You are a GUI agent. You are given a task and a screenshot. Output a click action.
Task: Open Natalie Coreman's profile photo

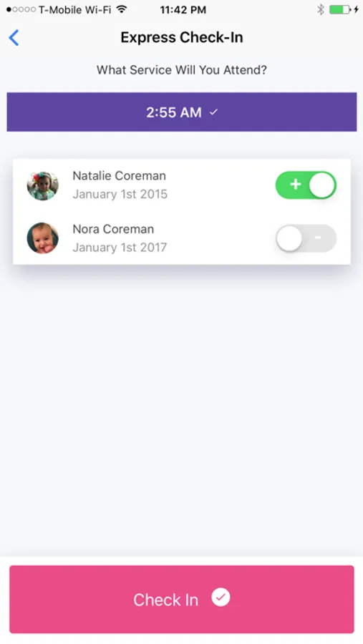pos(43,185)
